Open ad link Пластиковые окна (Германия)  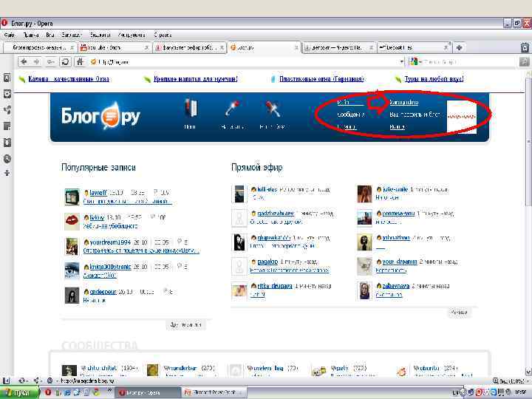pos(321,79)
